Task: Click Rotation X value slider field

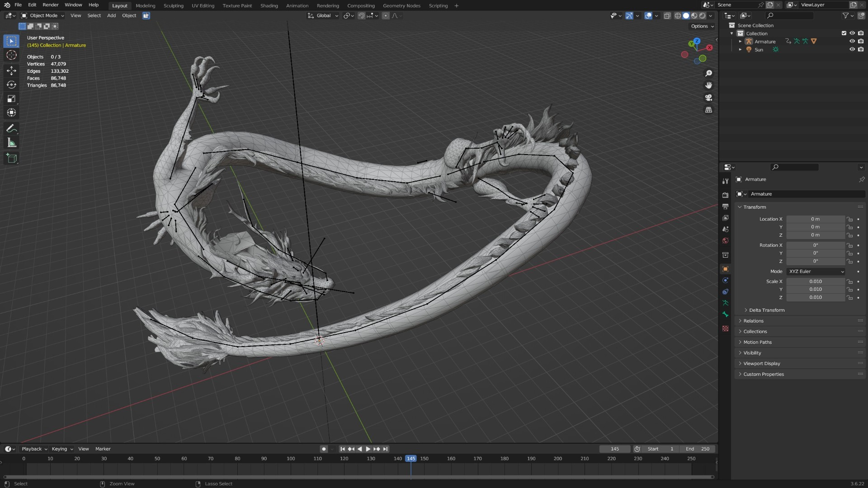Action: [x=815, y=245]
